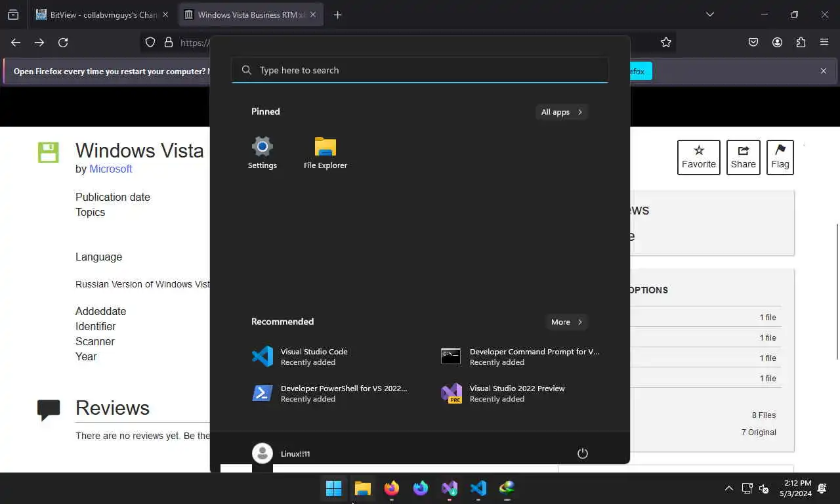The image size is (840, 504).
Task: Open the Firefox account icon
Action: tap(777, 42)
